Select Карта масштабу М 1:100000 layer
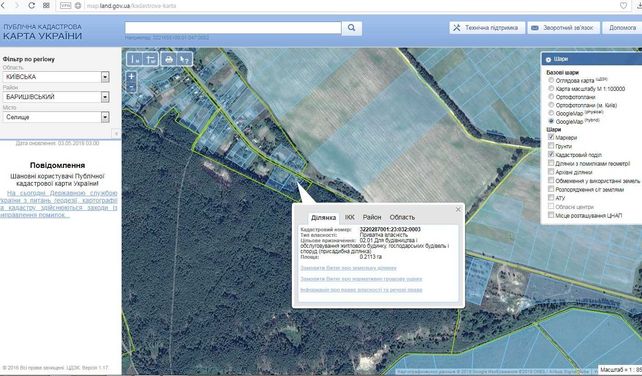 pyautogui.click(x=551, y=88)
